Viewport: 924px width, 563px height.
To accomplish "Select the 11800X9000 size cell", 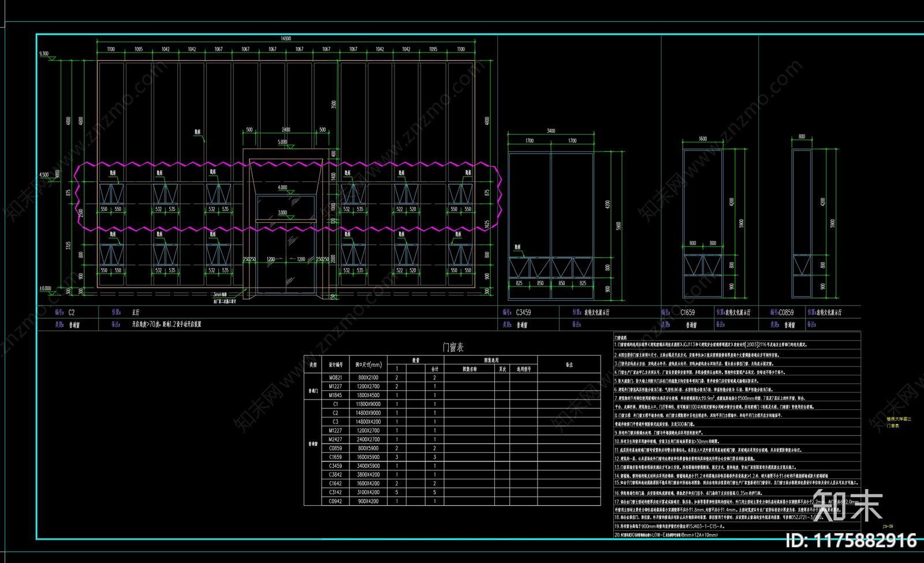I will point(368,404).
